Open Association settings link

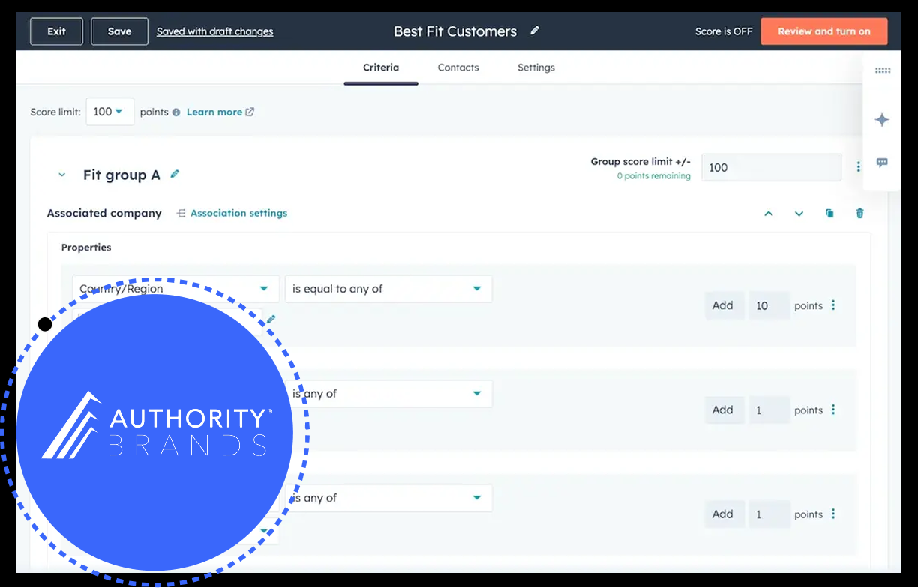[x=232, y=213]
